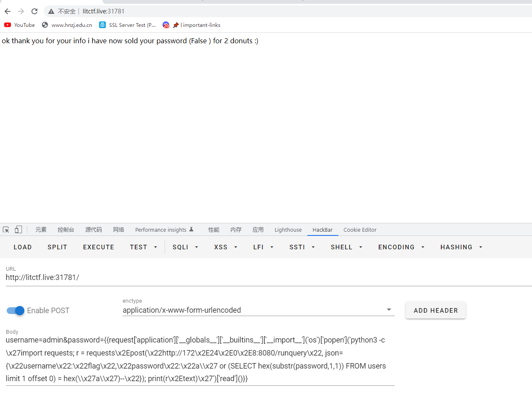Open the Performance insights tab
This screenshot has height=408, width=532.
164,230
